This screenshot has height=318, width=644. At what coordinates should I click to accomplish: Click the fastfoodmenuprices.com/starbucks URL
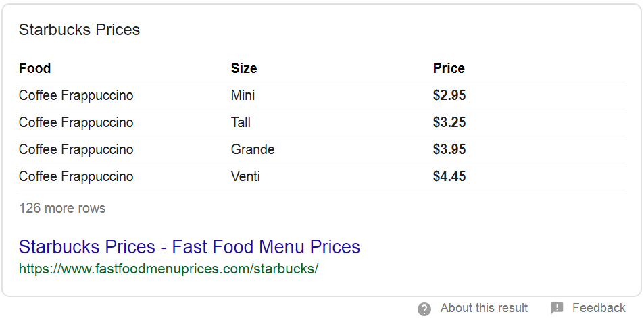[168, 269]
